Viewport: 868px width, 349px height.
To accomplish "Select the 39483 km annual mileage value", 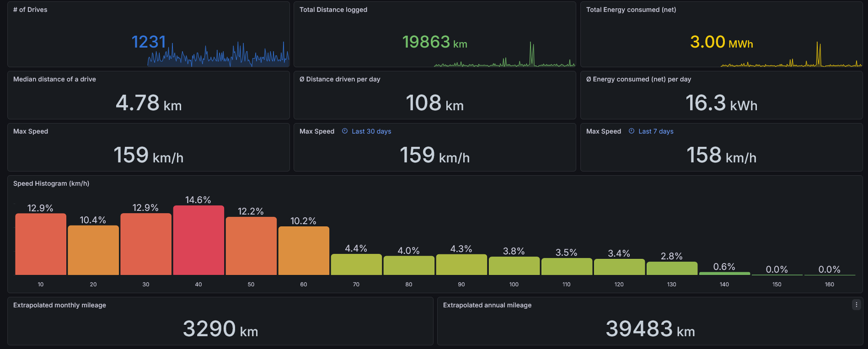I will [650, 329].
